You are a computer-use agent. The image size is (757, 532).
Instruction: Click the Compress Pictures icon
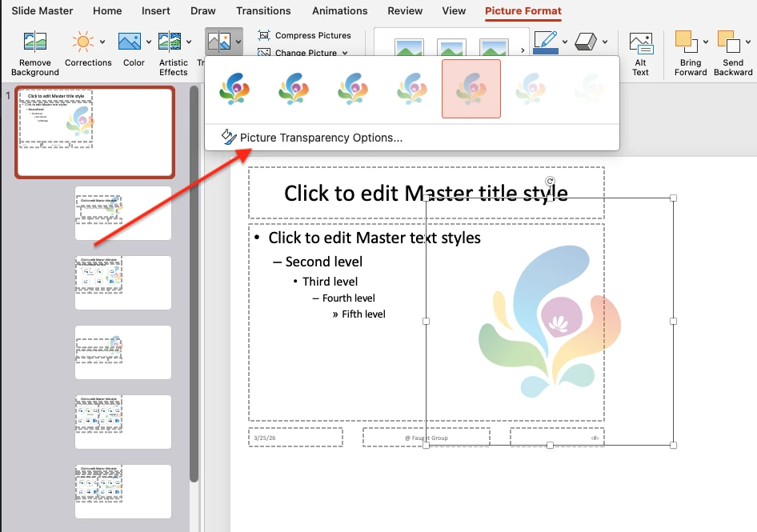click(264, 35)
